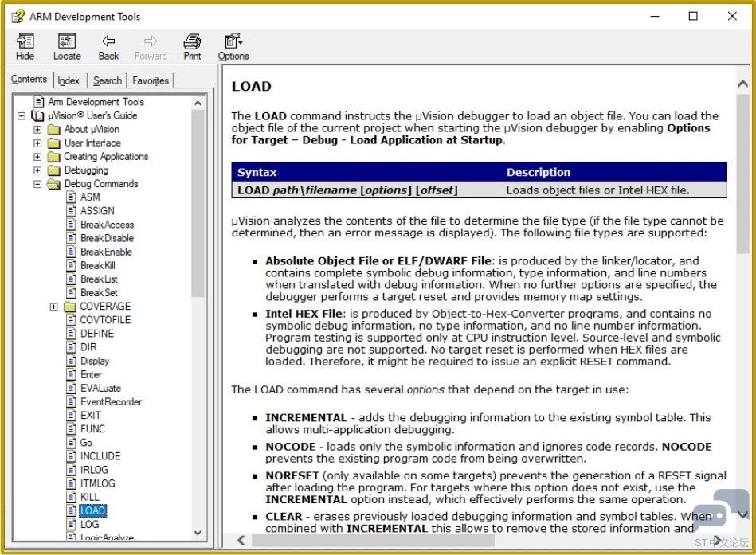
Task: Collapse the Debug Commands node
Action: click(x=37, y=184)
